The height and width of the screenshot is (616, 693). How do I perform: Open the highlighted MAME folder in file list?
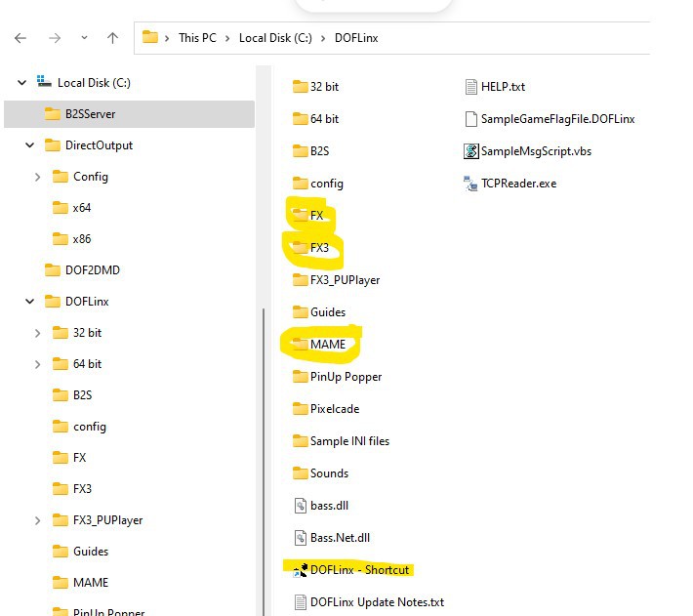coord(326,344)
